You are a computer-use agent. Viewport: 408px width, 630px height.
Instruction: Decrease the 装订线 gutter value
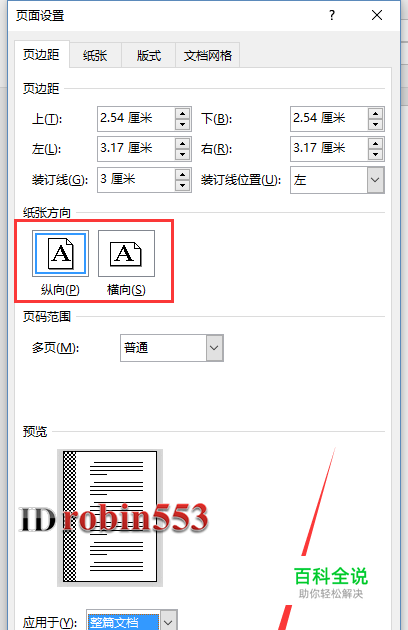182,186
